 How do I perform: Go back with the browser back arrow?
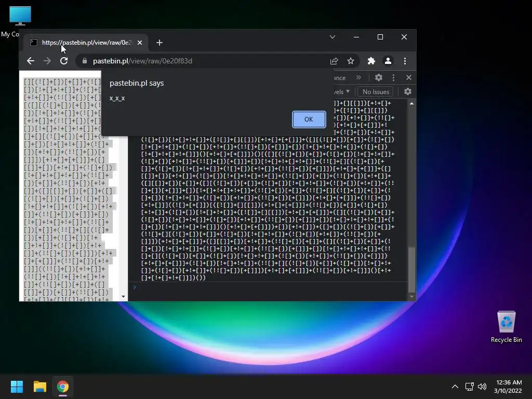coord(31,61)
